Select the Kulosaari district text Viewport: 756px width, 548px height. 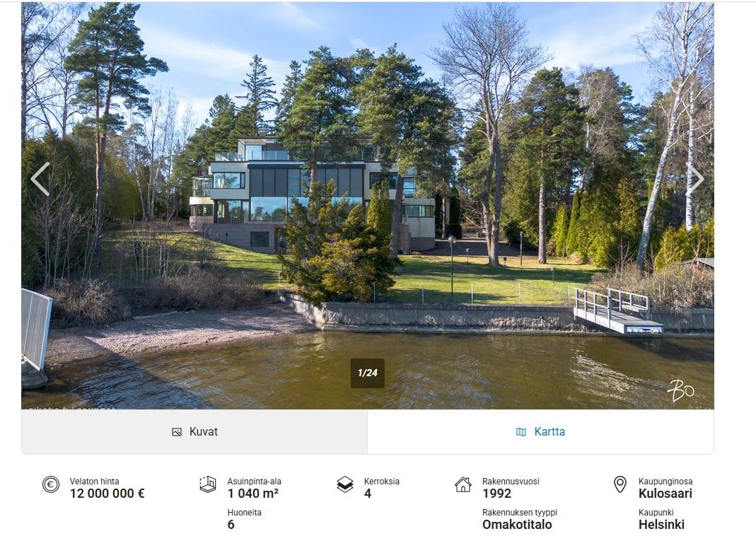coord(665,494)
